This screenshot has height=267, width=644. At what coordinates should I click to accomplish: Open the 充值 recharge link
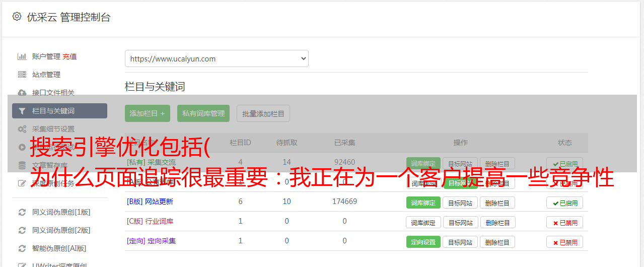coord(69,56)
